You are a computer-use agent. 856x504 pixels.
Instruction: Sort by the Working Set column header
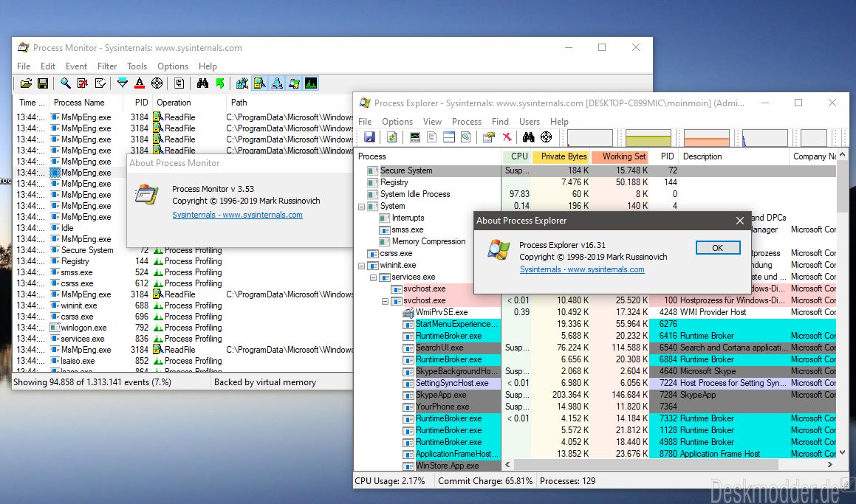(620, 156)
